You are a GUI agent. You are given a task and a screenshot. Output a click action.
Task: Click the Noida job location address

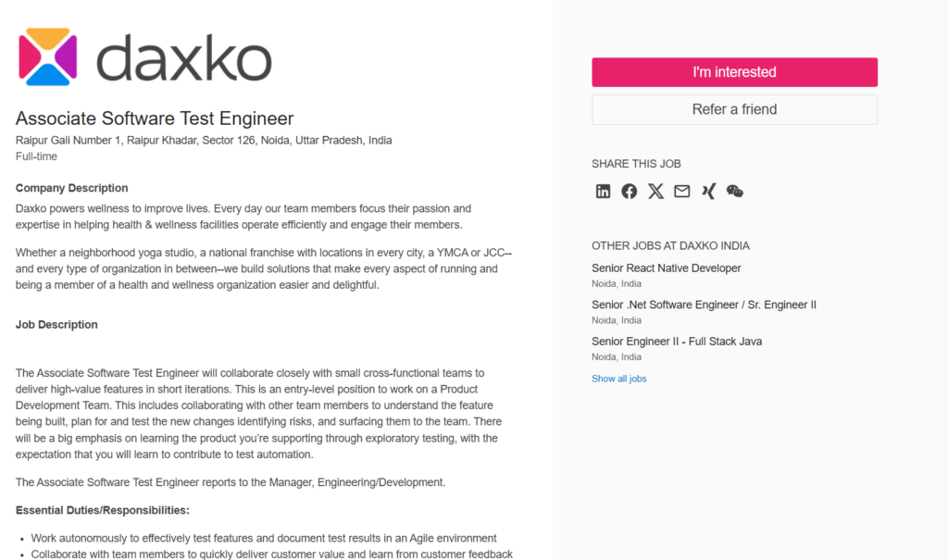pos(204,141)
